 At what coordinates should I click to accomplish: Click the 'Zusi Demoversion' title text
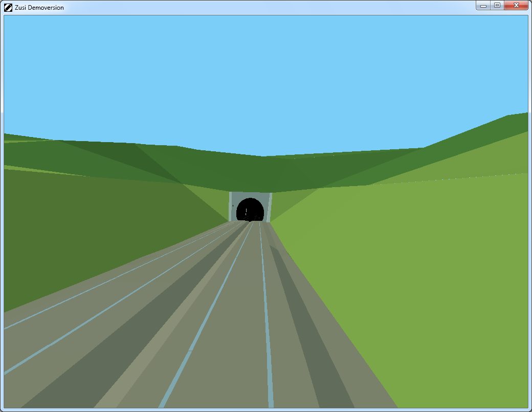click(x=39, y=8)
